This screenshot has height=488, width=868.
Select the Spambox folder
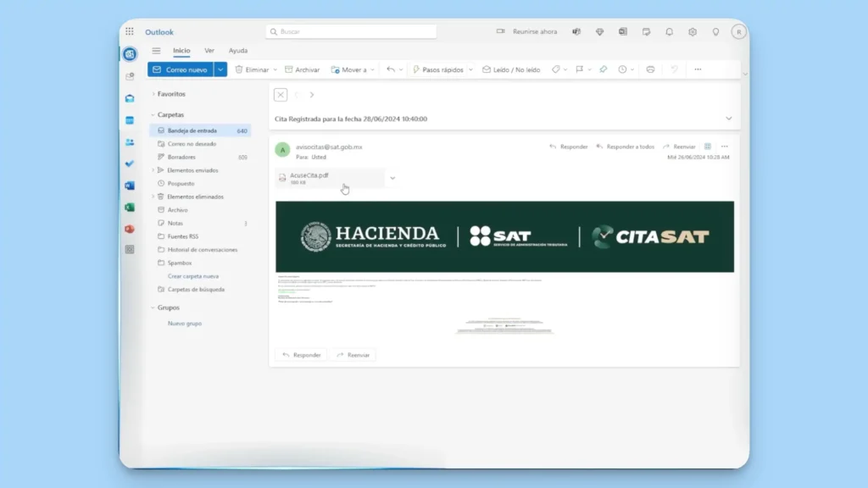point(200,263)
